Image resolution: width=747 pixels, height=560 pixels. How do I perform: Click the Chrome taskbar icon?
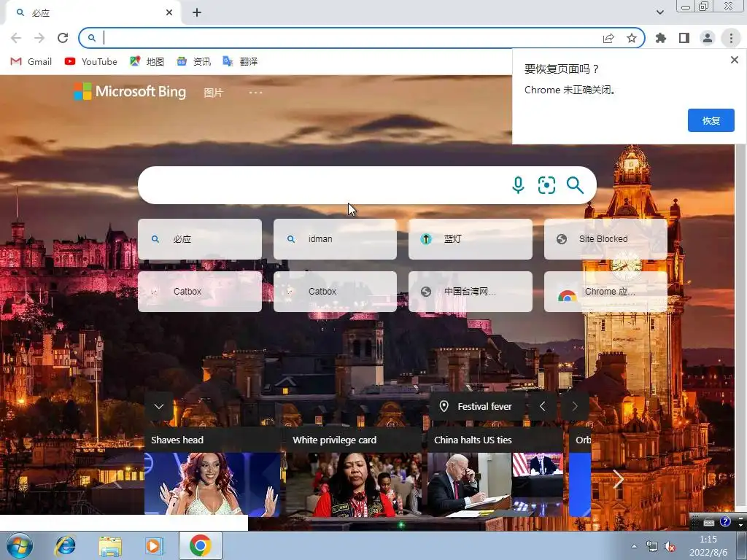pos(200,545)
